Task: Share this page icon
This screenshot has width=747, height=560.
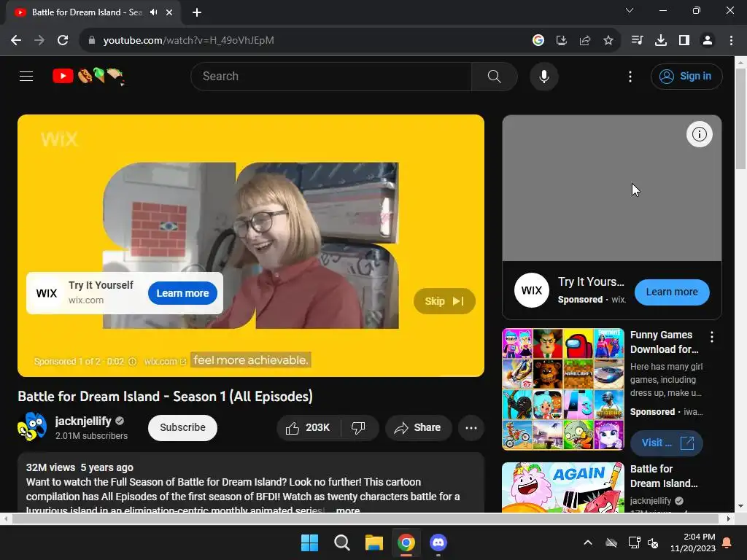Action: point(585,41)
